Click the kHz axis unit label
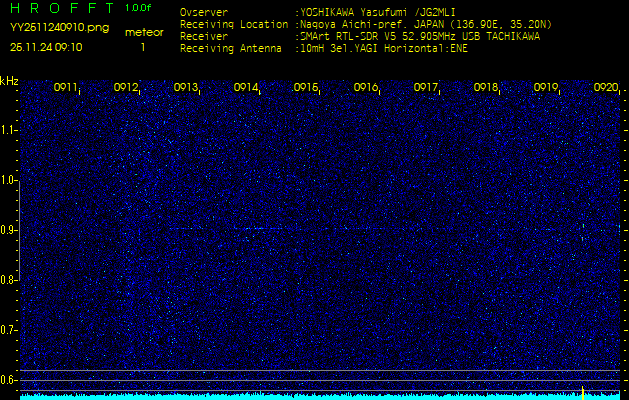This screenshot has width=629, height=400. tap(9, 81)
